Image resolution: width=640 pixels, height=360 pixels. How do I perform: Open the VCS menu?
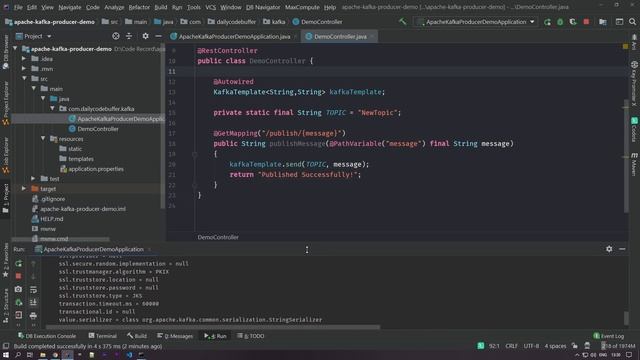[x=210, y=7]
